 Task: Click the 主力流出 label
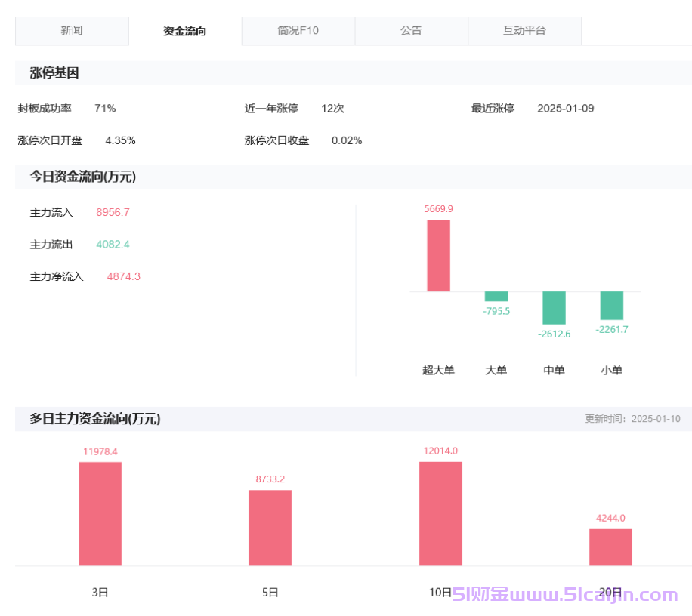[51, 245]
